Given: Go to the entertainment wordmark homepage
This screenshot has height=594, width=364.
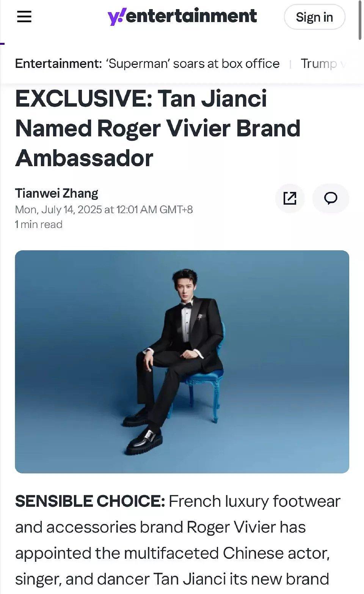Looking at the screenshot, I should click(x=191, y=16).
